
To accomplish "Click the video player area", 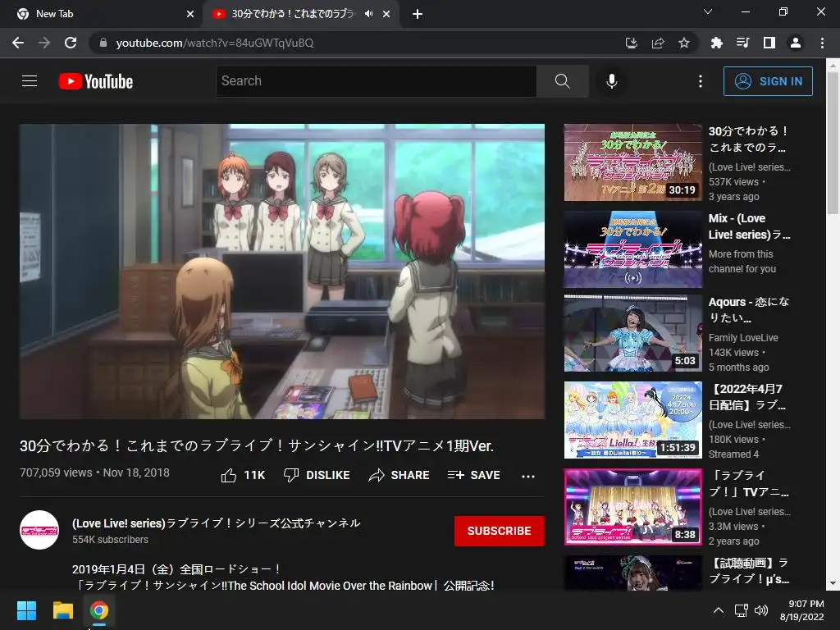I will [x=282, y=271].
